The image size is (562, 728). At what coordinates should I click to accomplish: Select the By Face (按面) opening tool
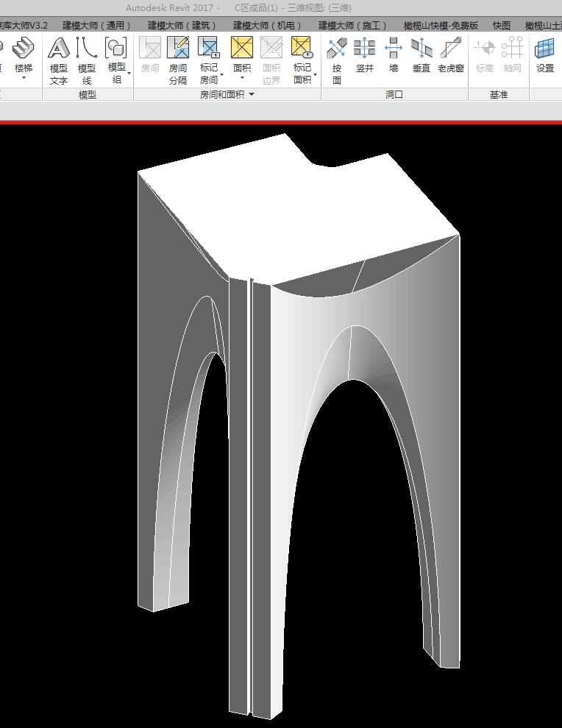pos(337,59)
